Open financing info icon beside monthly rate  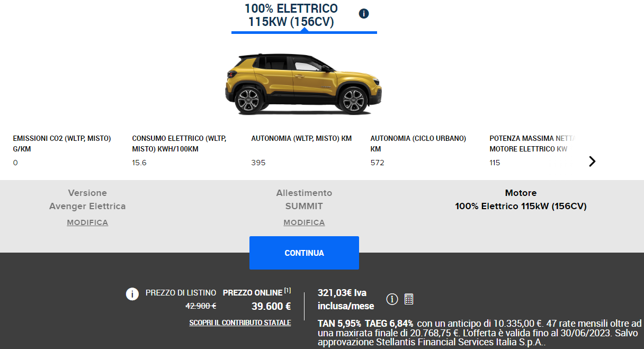point(392,299)
